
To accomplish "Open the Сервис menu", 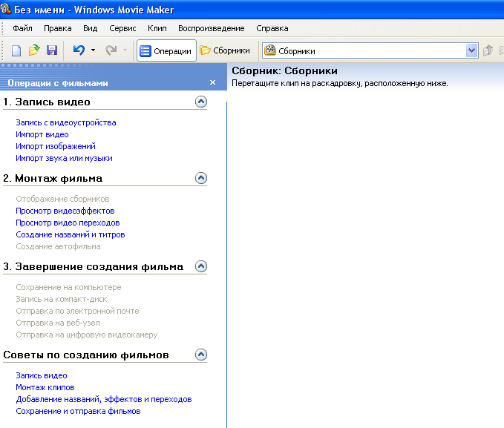I will 122,28.
